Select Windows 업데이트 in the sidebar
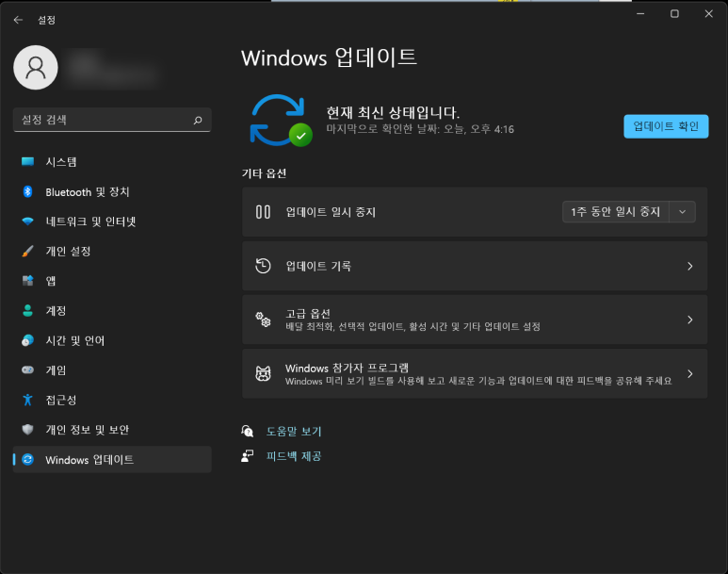This screenshot has height=574, width=728. tap(112, 459)
